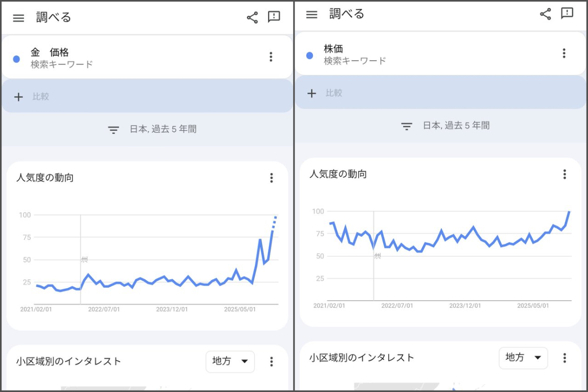Click 比較 to add term beside 株価
588x392 pixels.
tap(334, 93)
